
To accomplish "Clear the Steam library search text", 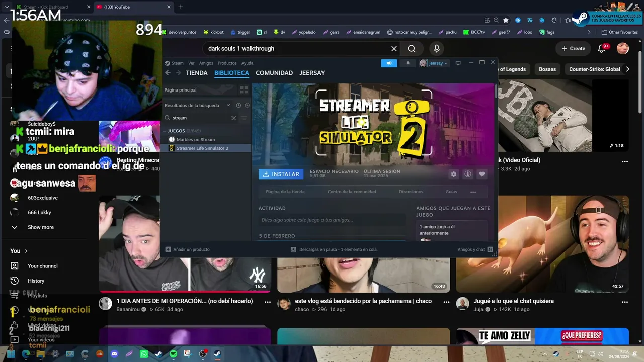I will (x=233, y=118).
